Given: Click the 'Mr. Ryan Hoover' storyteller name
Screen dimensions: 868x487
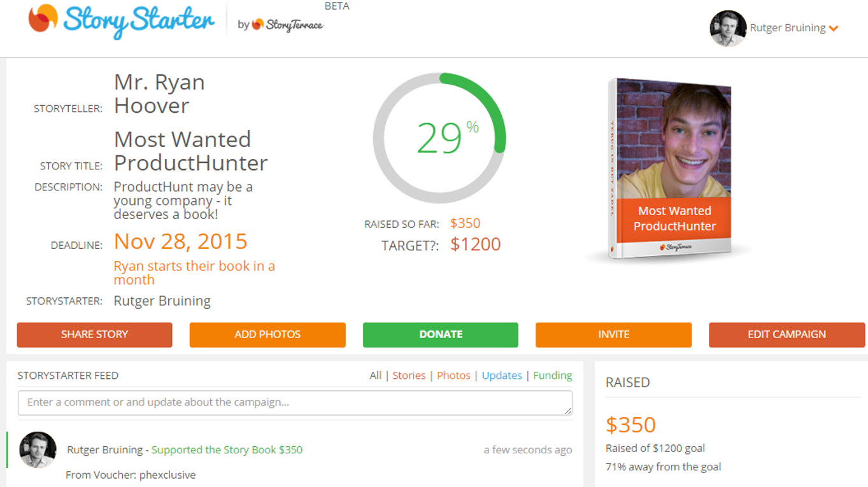Looking at the screenshot, I should [159, 94].
